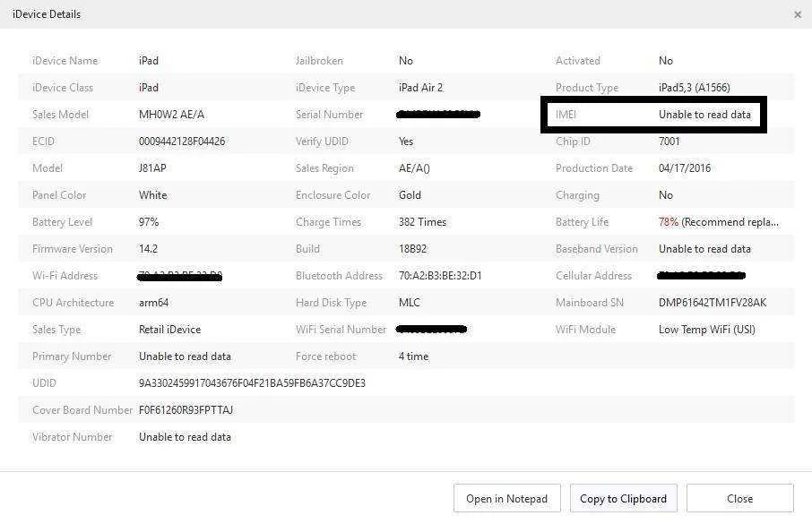The width and height of the screenshot is (812, 524).
Task: Select Mainboard SN DMP61642TM1FV28AK
Action: click(x=713, y=303)
